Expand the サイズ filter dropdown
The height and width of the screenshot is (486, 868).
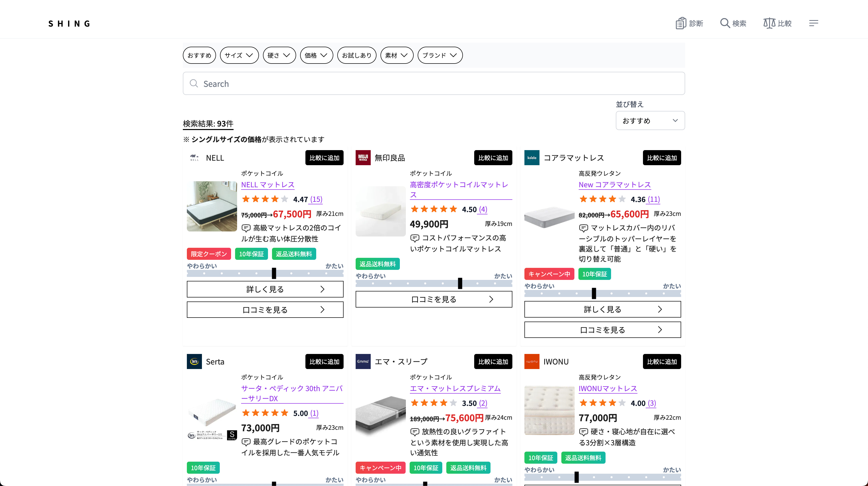[239, 55]
